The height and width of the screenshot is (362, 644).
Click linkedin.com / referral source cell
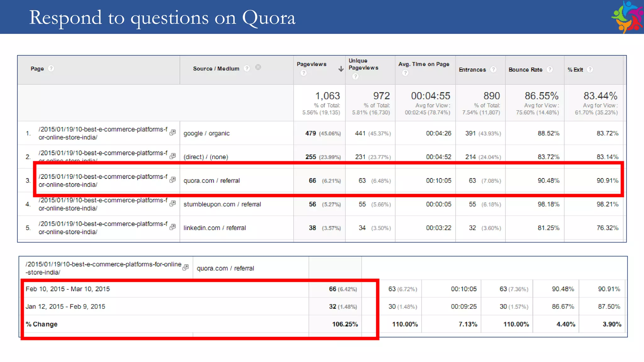point(215,228)
